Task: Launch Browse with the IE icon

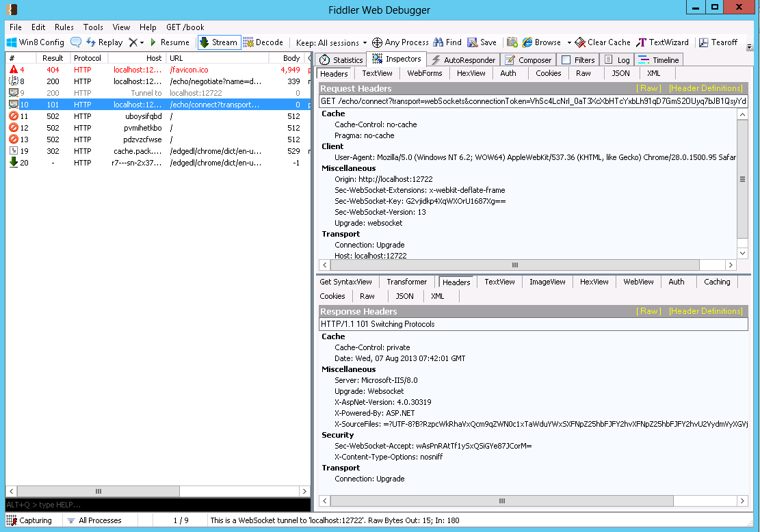Action: click(x=527, y=42)
